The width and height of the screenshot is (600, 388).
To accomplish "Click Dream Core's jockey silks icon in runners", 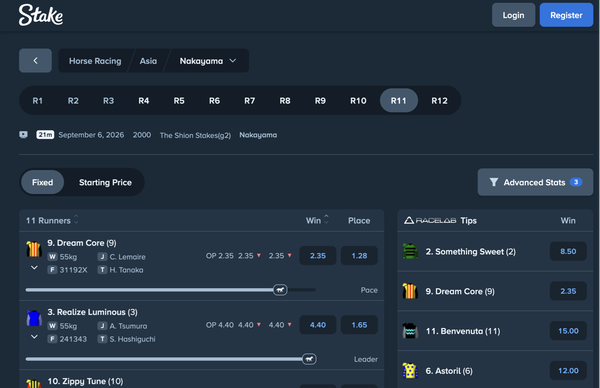I will click(x=34, y=249).
